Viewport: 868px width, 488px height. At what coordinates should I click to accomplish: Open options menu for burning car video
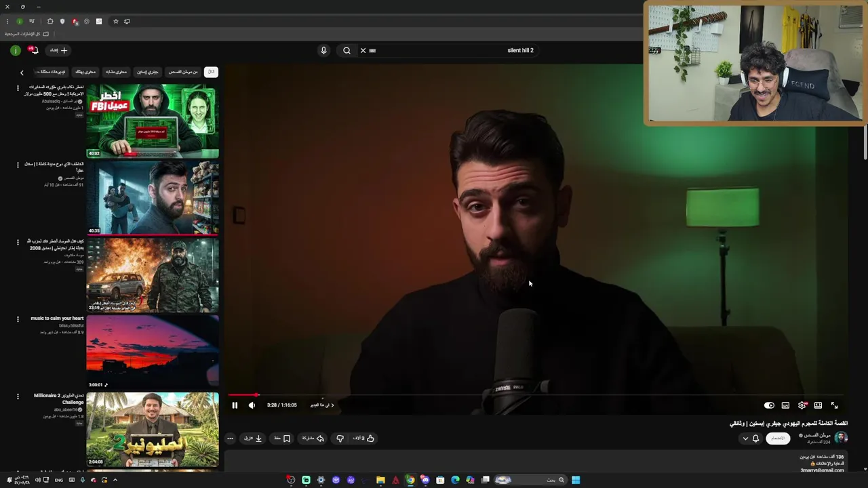click(x=18, y=241)
